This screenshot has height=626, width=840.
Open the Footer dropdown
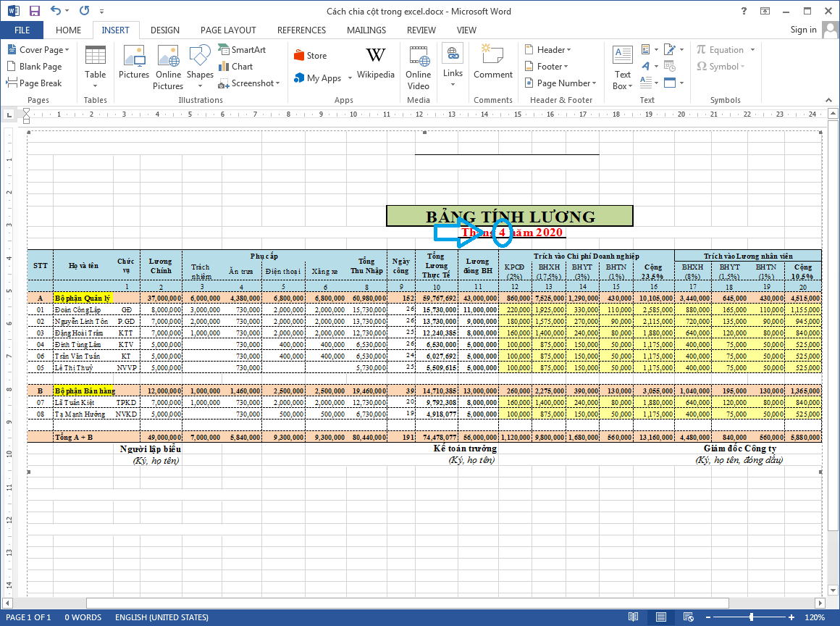(x=546, y=67)
